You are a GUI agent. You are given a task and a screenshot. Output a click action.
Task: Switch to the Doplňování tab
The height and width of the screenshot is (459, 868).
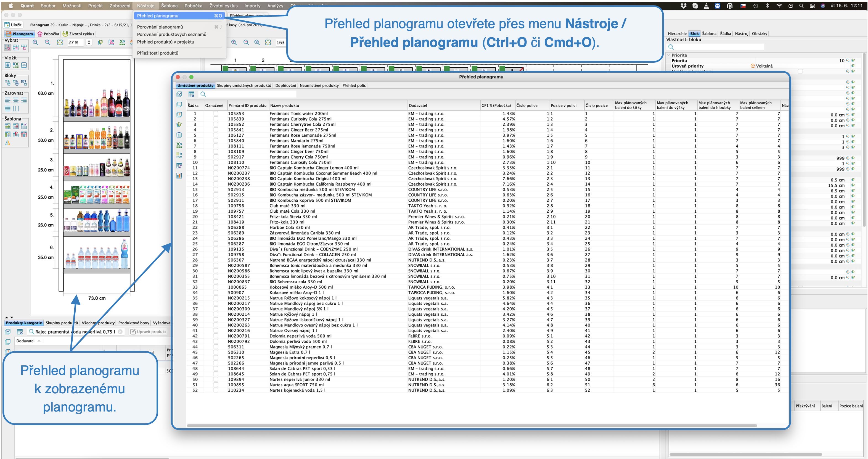286,86
